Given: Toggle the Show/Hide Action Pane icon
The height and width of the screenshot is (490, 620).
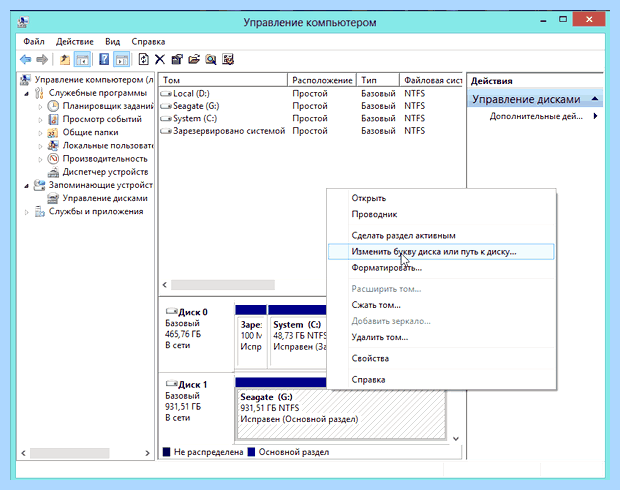Looking at the screenshot, I should pos(122,60).
